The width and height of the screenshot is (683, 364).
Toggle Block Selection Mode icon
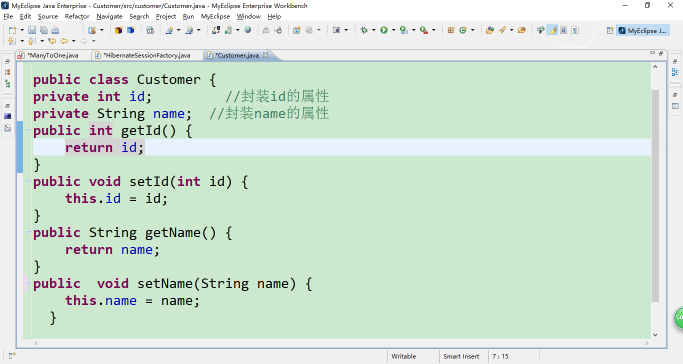tap(564, 30)
